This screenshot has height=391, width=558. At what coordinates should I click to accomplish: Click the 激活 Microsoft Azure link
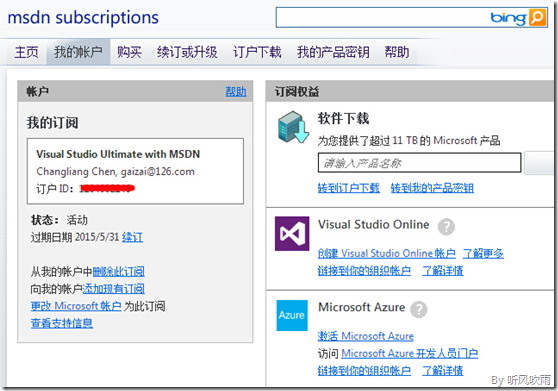366,336
